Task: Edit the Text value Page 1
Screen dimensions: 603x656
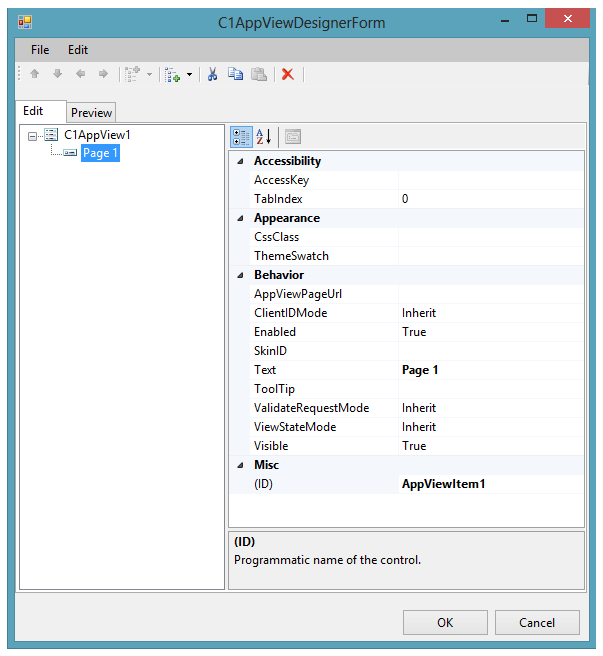Action: click(x=491, y=370)
